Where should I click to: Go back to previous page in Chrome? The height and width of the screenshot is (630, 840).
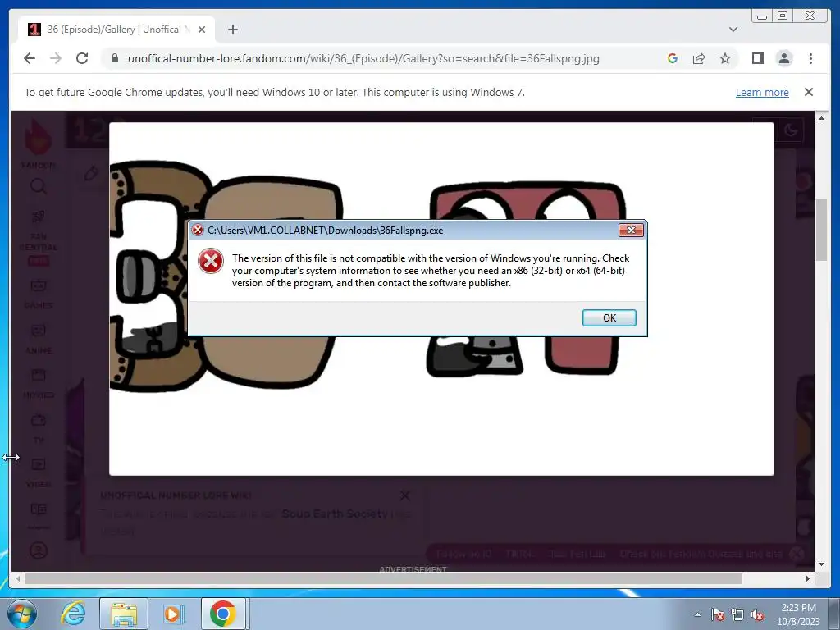(x=30, y=58)
